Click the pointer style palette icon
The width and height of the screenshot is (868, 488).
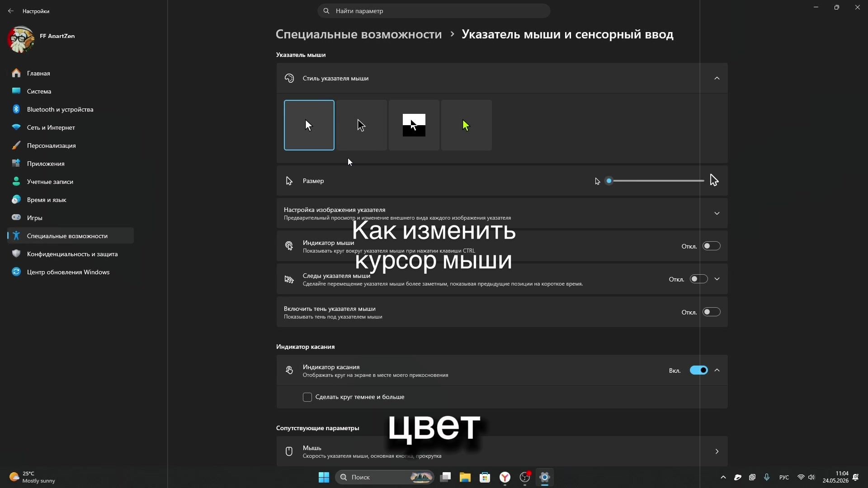tap(289, 78)
